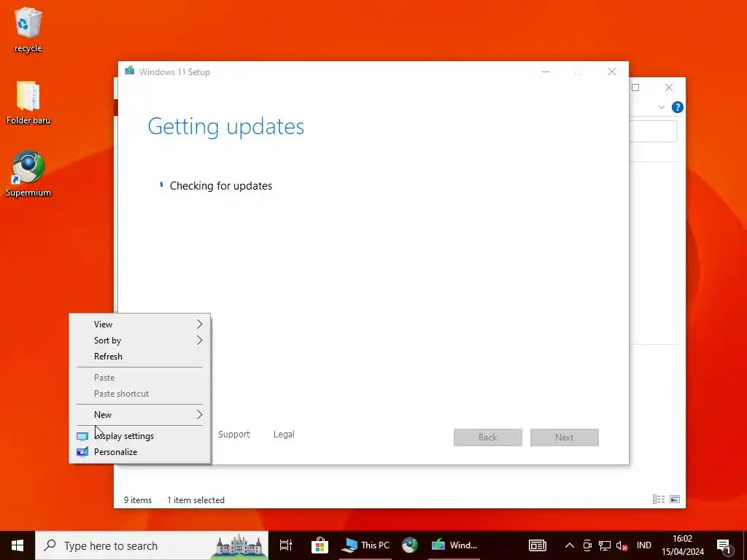Show hidden system tray icons

569,545
